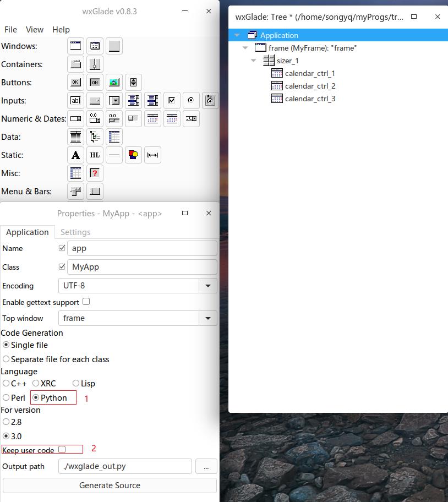Add a Property Grid from Misc row
The height and width of the screenshot is (502, 448).
pyautogui.click(x=75, y=173)
